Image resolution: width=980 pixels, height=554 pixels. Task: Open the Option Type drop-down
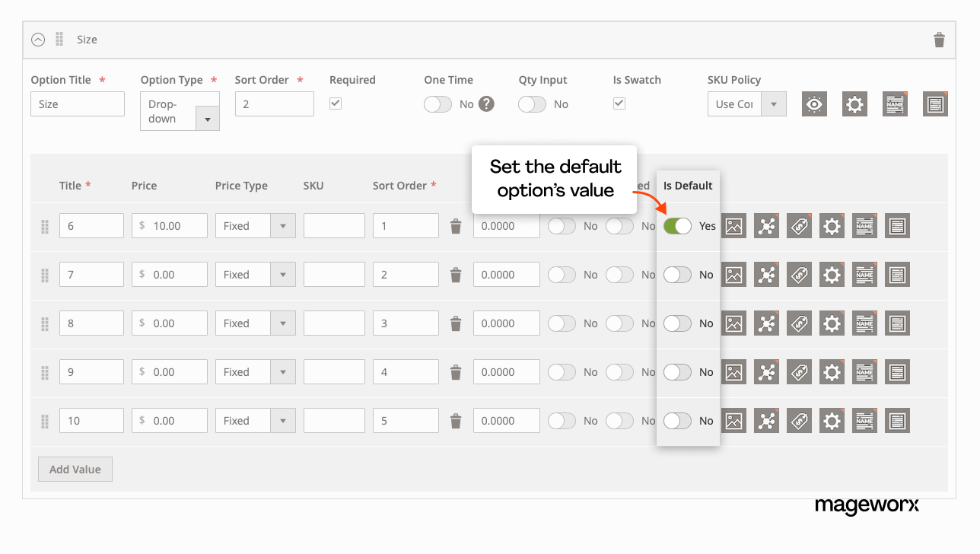click(208, 119)
